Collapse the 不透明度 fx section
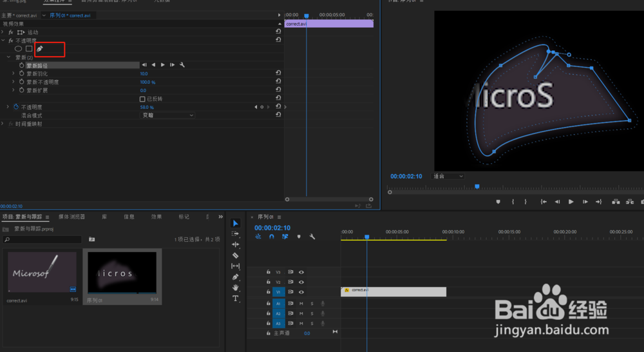This screenshot has height=352, width=644. [3, 41]
